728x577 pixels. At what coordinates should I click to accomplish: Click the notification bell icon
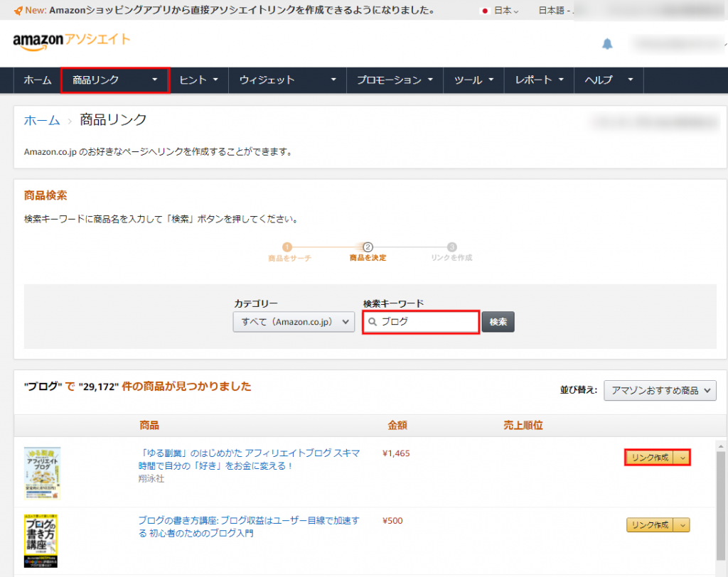607,43
